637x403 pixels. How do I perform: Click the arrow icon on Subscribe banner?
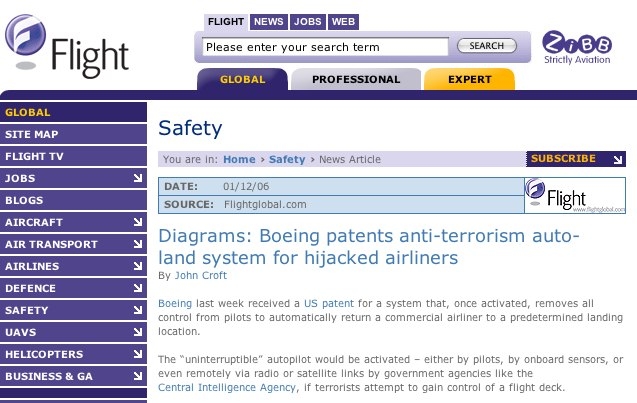tap(618, 159)
